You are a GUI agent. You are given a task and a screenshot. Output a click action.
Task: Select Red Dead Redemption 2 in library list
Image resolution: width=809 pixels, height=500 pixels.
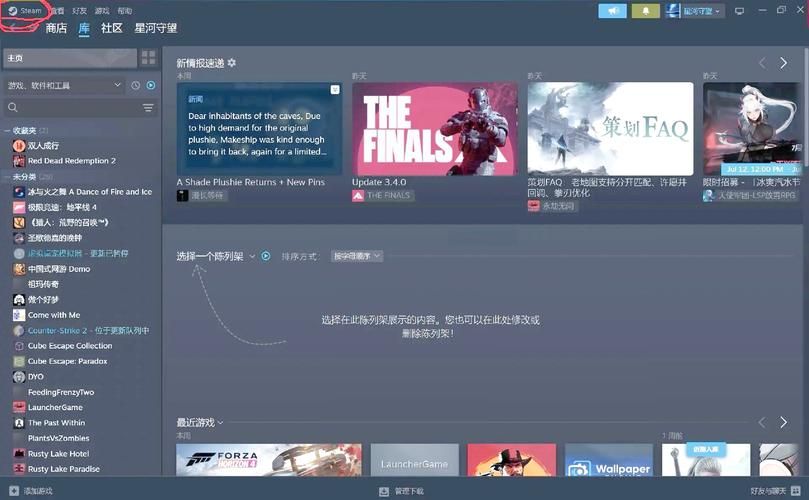(71, 161)
